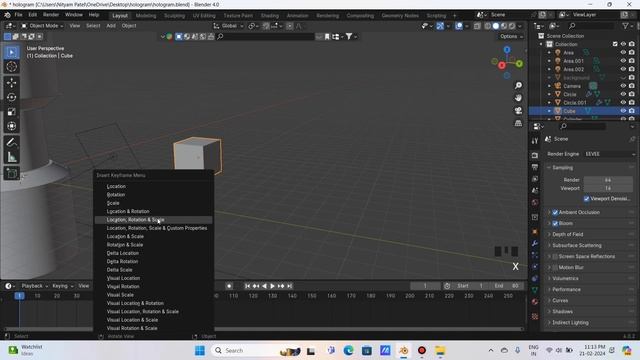The height and width of the screenshot is (360, 640).
Task: Open the Object Mode dropdown
Action: (42, 26)
